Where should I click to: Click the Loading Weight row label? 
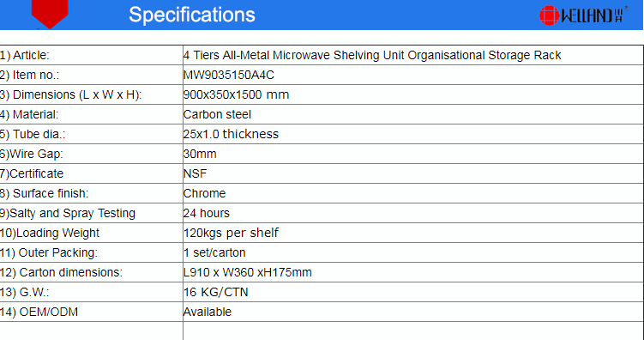click(50, 233)
